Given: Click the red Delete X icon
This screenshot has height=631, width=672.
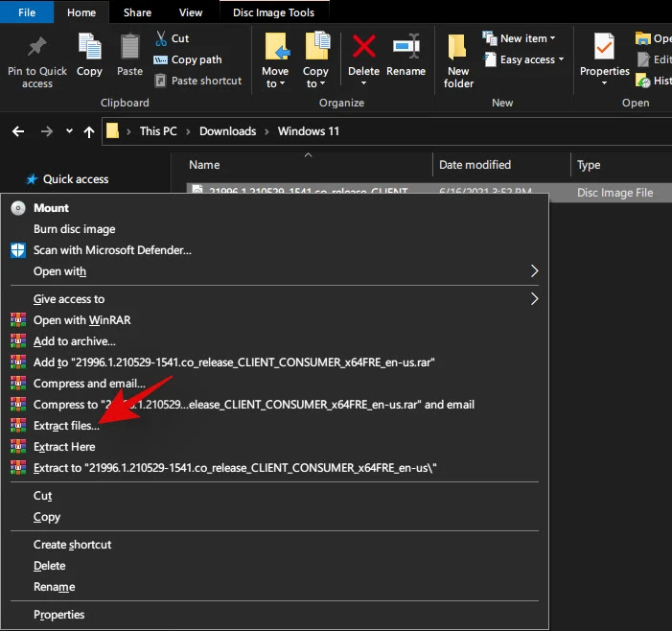Looking at the screenshot, I should click(364, 46).
